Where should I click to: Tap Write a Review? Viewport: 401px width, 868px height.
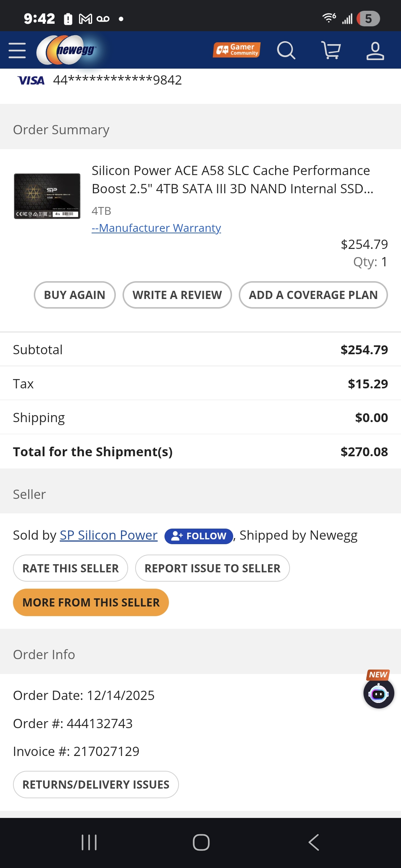[x=177, y=295]
